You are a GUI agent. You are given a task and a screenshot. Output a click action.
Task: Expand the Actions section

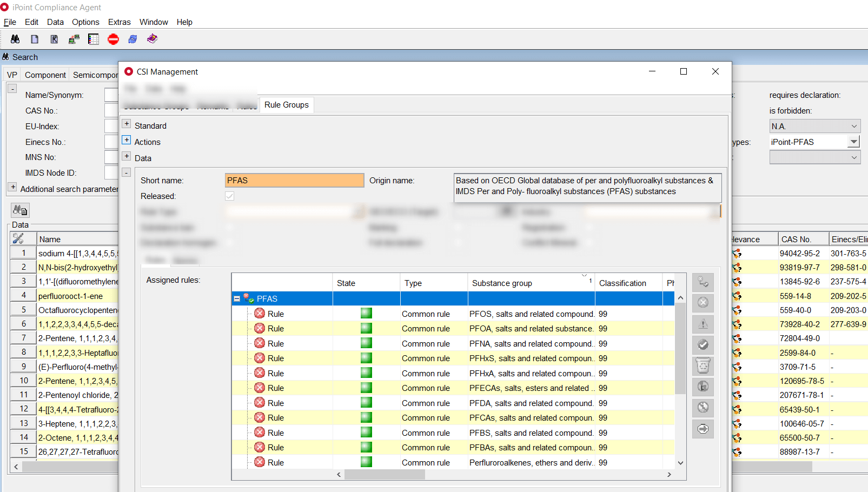pyautogui.click(x=127, y=140)
